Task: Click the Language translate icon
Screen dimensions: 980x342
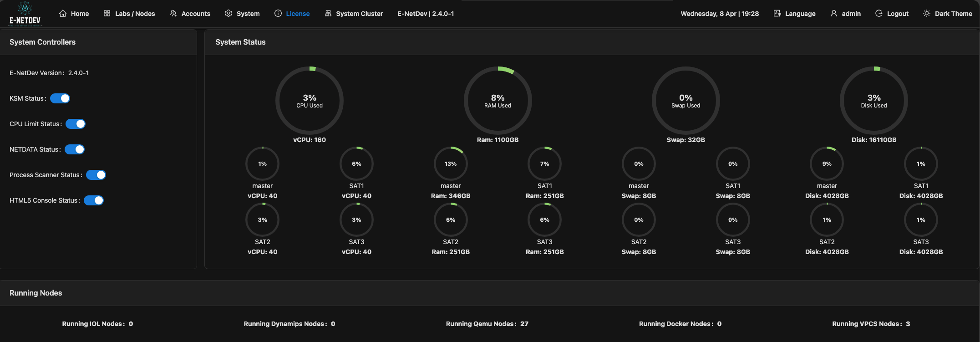Action: (x=777, y=13)
